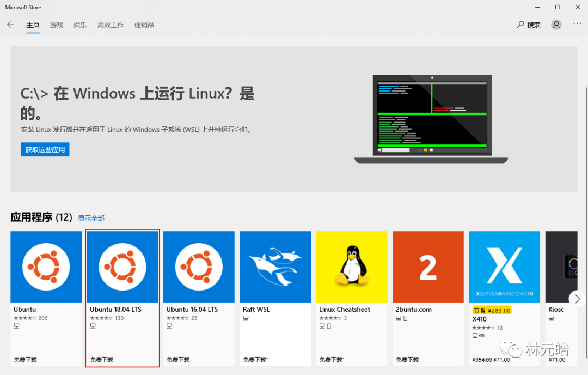Close the Microsoft Store window
This screenshot has height=375, width=588.
[578, 7]
